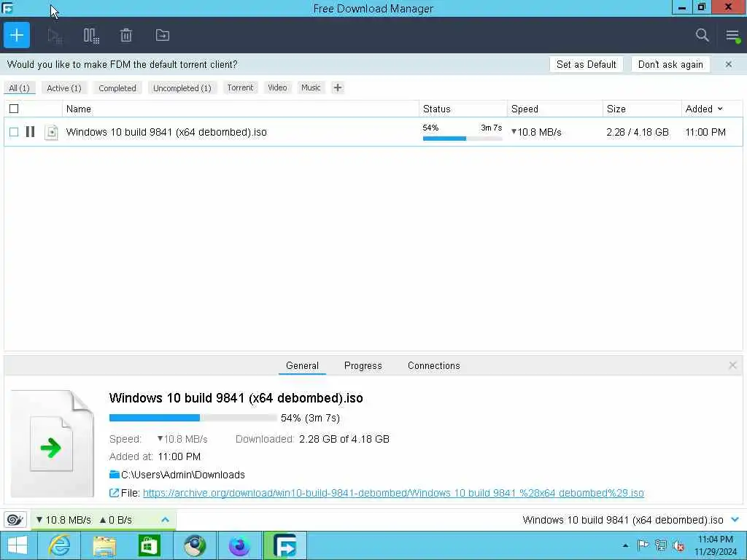The image size is (747, 560).
Task: Dismiss the default torrent client banner
Action: 729,64
